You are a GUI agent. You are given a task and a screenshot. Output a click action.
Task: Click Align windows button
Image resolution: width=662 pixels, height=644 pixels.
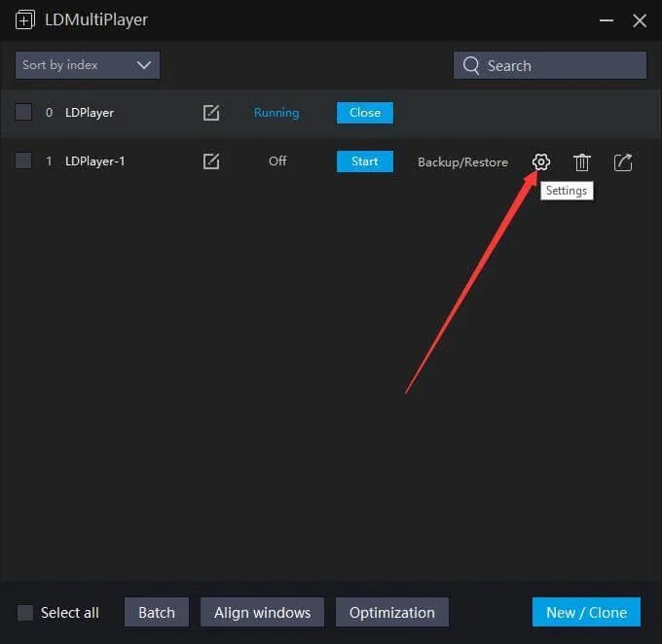pos(262,612)
